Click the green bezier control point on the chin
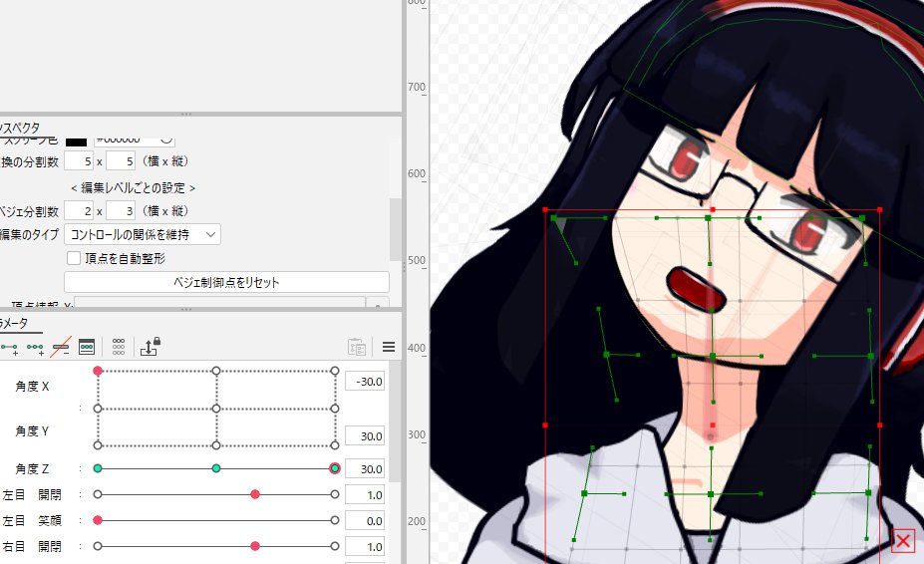 click(713, 356)
